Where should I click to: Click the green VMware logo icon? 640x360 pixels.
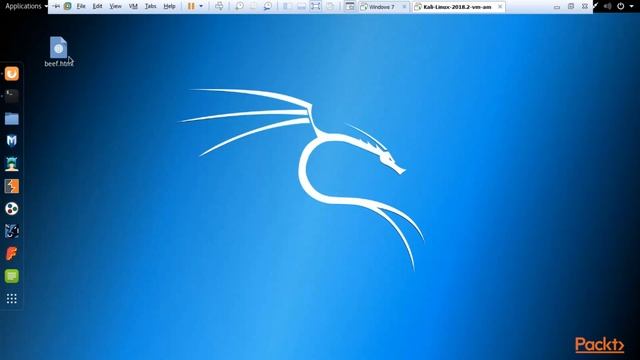pyautogui.click(x=68, y=6)
